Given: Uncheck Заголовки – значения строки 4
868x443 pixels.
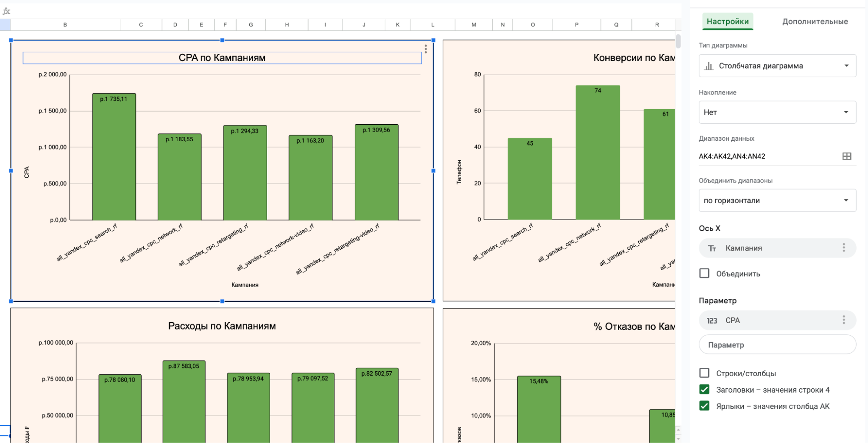Looking at the screenshot, I should coord(704,390).
